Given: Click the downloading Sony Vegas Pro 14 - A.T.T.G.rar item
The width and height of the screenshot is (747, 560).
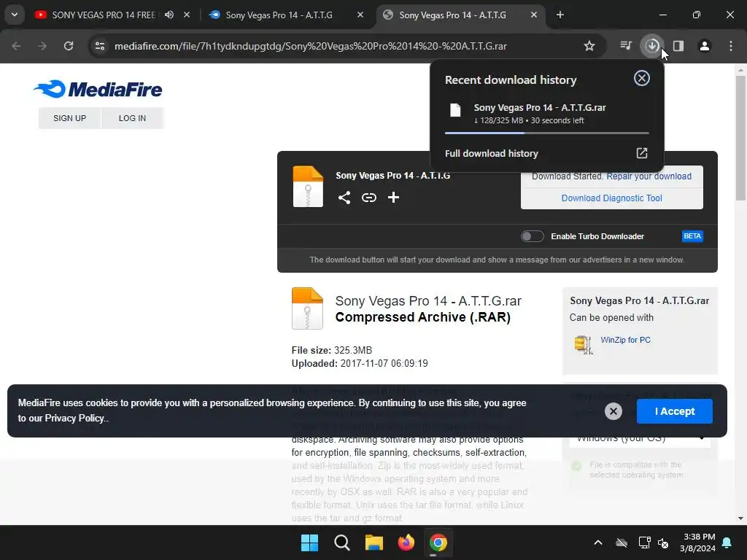Looking at the screenshot, I should [547, 114].
